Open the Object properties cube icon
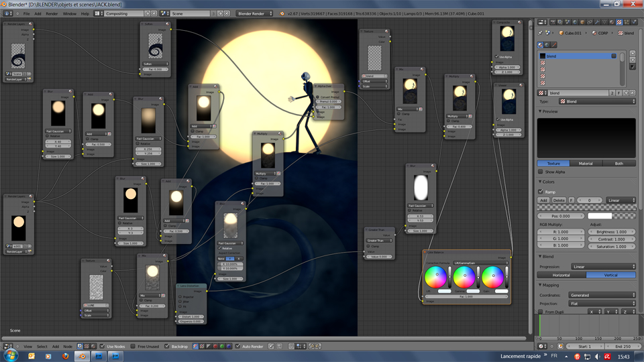 [582, 22]
